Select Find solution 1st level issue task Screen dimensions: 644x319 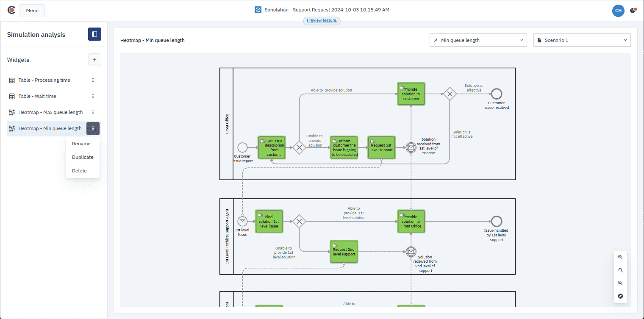(x=269, y=221)
